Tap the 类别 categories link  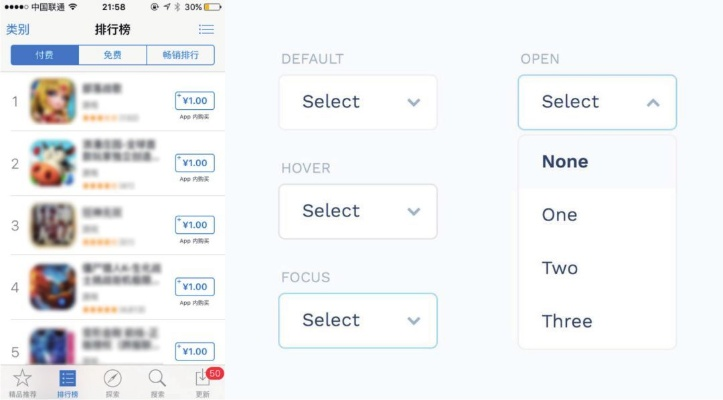pyautogui.click(x=18, y=29)
